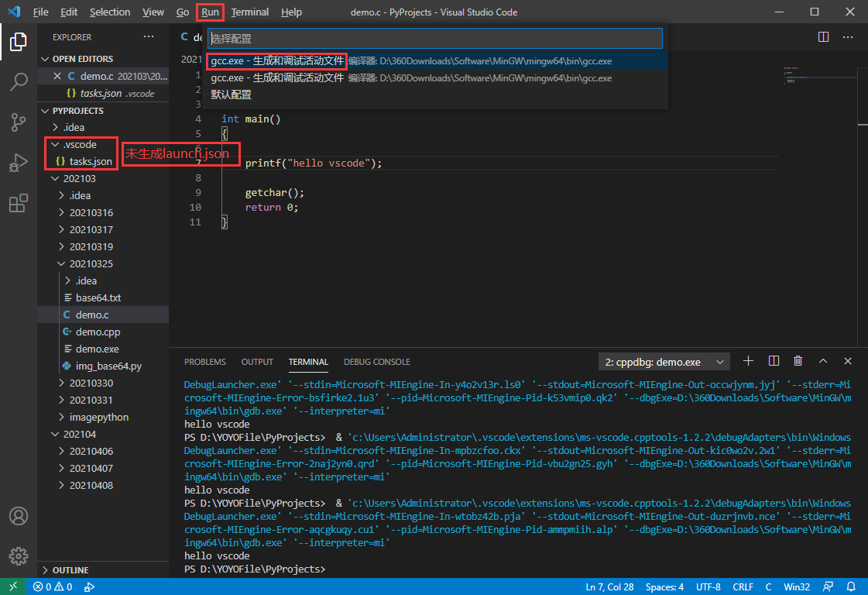Close demo.c in Open Editors
This screenshot has width=868, height=595.
[x=57, y=76]
